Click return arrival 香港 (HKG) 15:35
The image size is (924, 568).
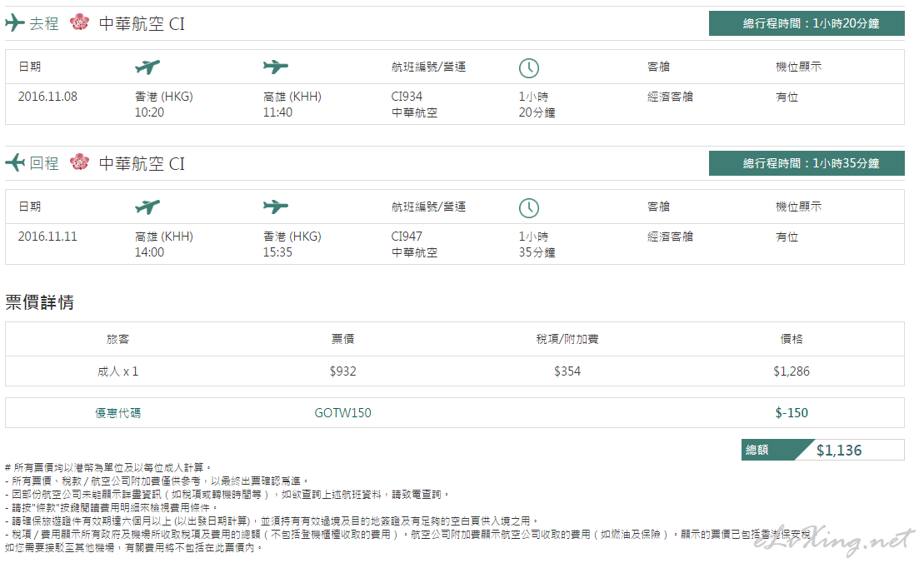tap(292, 244)
